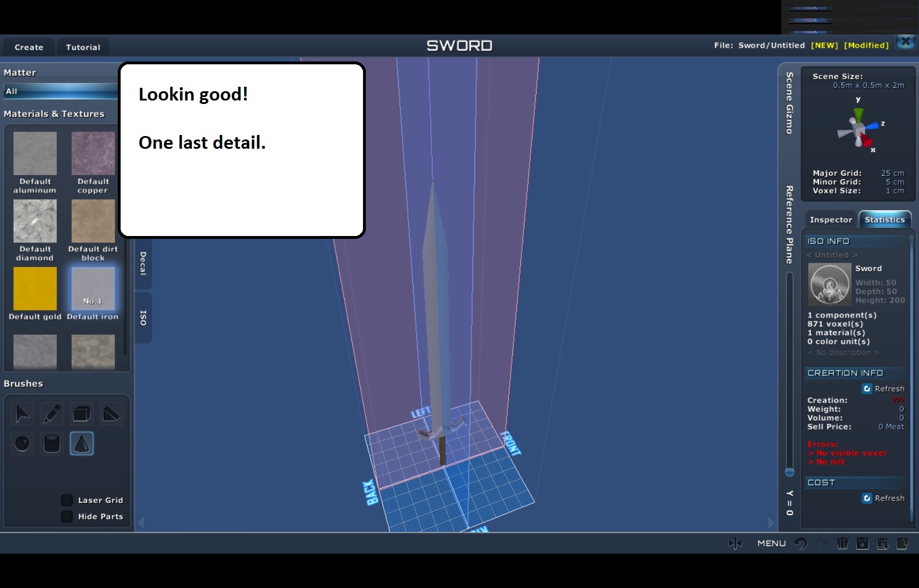Open the Tutorial tab

pos(83,47)
